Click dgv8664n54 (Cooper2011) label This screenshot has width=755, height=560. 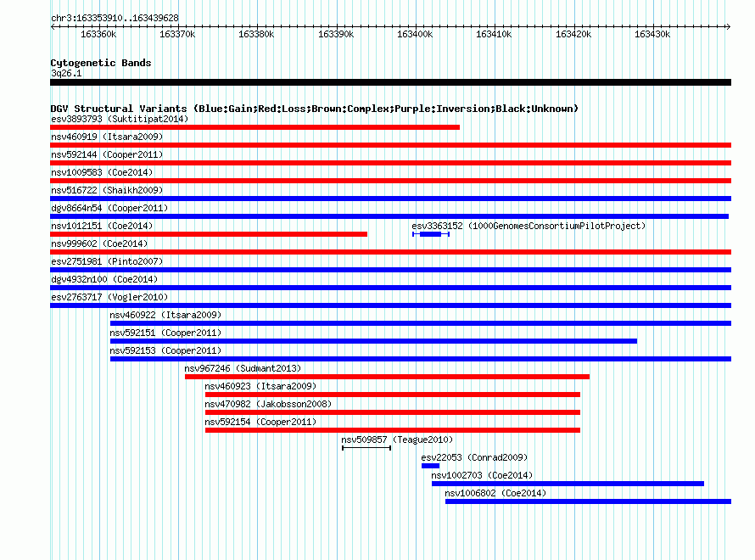point(109,208)
